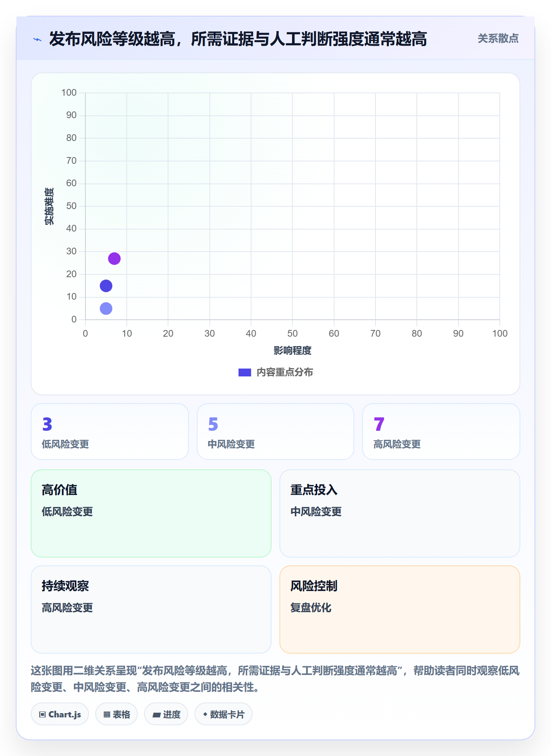Select the 低风险变更 stat card showing 3
Viewport: 551px width, 756px height.
[110, 432]
